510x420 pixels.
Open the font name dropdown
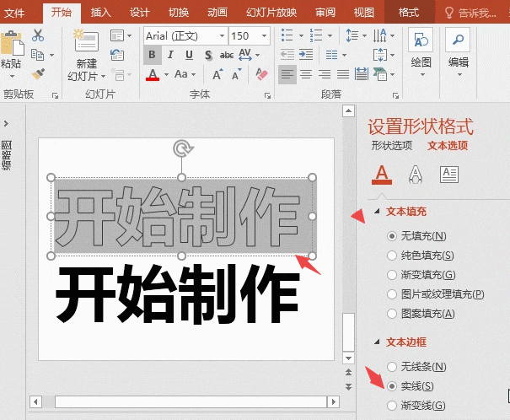pyautogui.click(x=223, y=35)
